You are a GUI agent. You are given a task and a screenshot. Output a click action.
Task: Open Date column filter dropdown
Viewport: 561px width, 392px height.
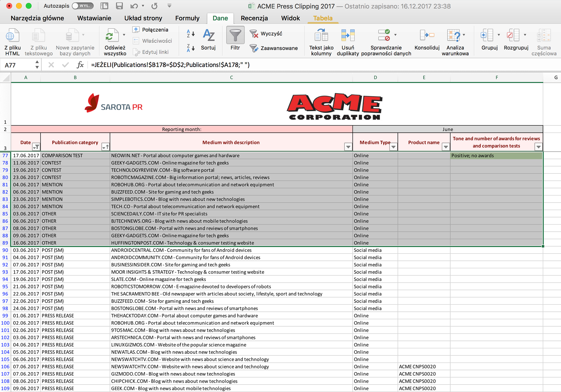pos(36,147)
